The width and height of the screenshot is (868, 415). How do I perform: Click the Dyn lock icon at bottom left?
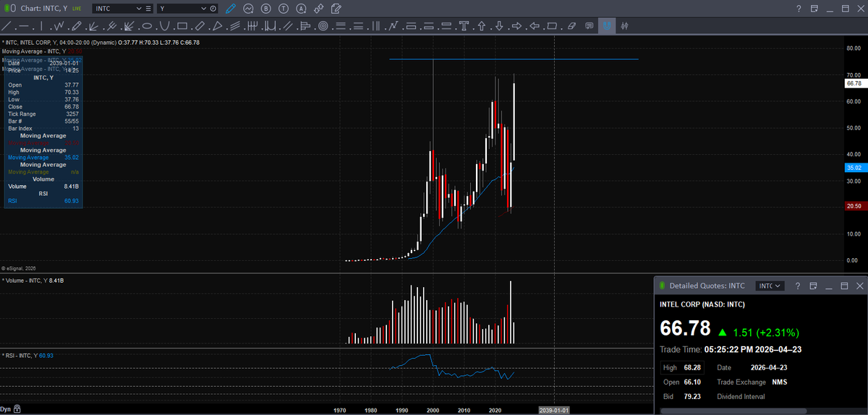coord(17,409)
